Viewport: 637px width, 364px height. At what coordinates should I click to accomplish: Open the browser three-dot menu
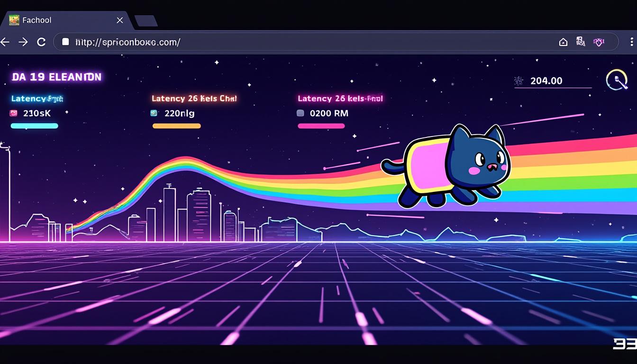pos(632,42)
